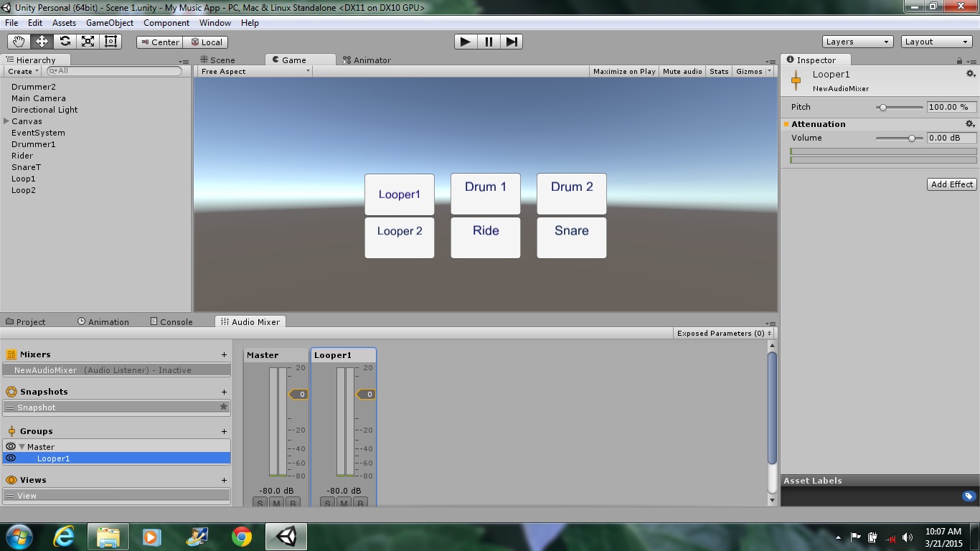Open the Free Aspect dropdown
Viewport: 980px width, 551px height.
255,71
